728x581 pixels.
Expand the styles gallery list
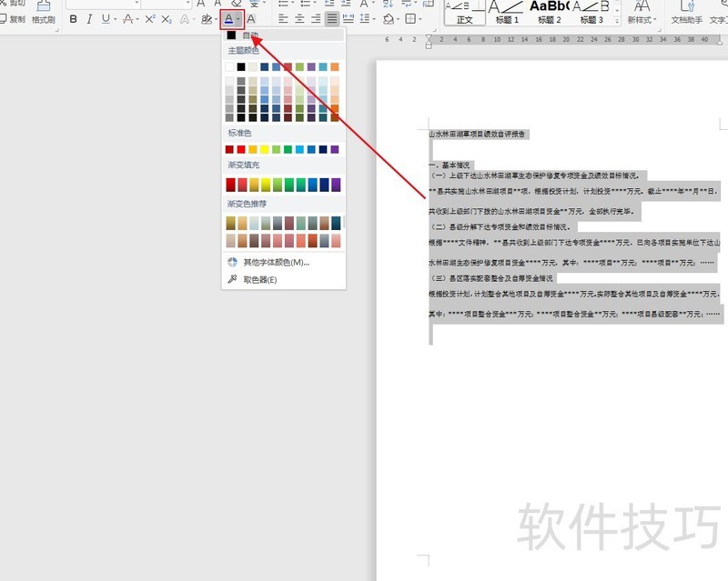click(x=617, y=21)
